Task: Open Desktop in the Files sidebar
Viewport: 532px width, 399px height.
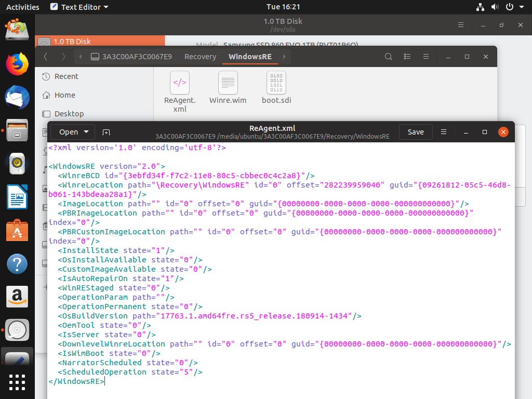Action: [x=69, y=114]
